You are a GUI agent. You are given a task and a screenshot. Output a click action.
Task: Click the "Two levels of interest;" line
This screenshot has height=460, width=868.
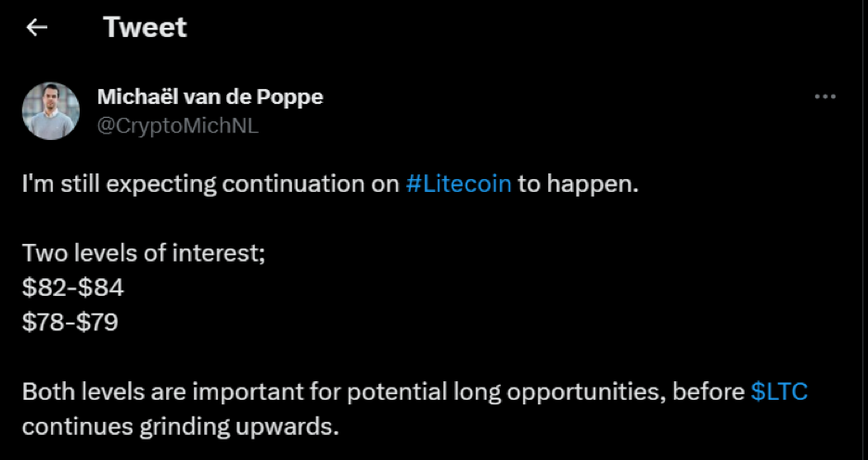click(x=144, y=253)
